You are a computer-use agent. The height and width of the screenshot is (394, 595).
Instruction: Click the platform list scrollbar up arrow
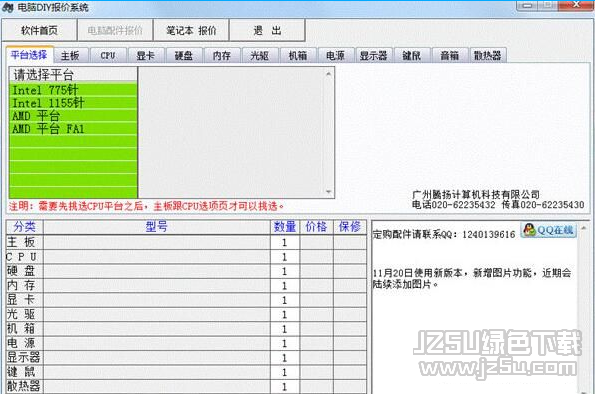point(329,74)
